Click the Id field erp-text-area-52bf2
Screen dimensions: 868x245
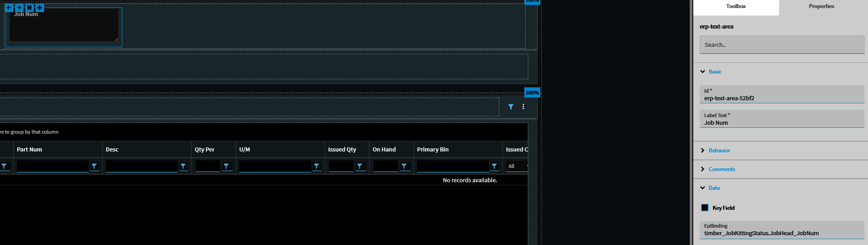click(782, 94)
